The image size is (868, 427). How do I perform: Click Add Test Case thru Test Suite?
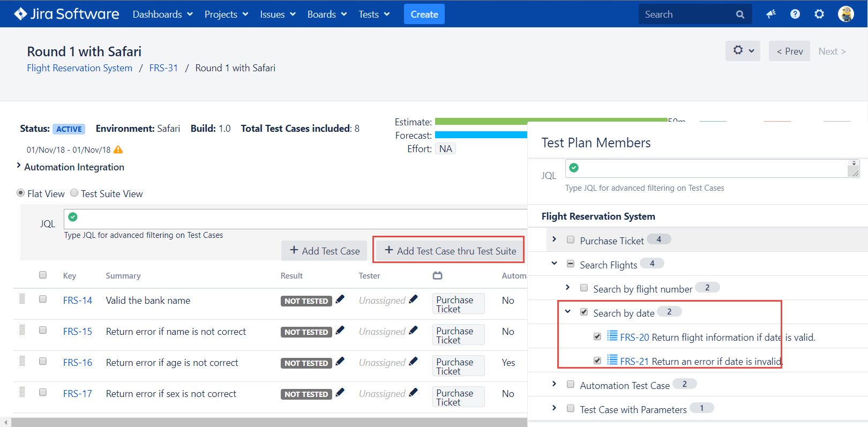pyautogui.click(x=450, y=251)
